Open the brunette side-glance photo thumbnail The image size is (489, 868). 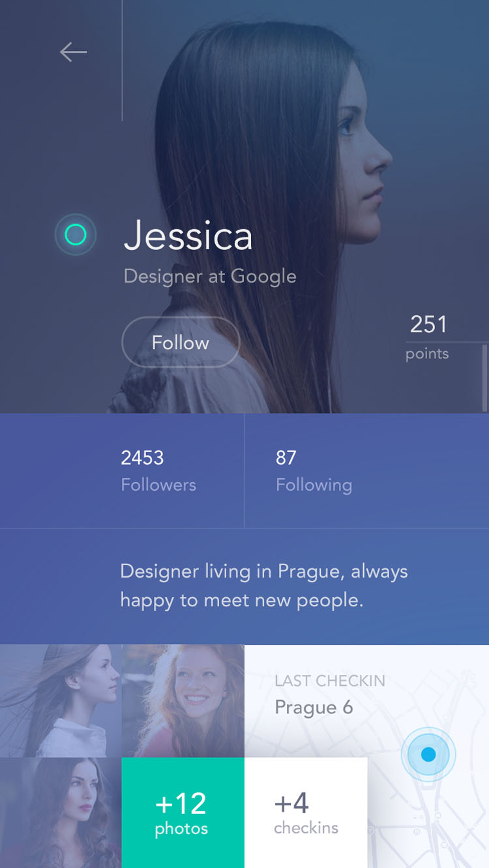(61, 813)
